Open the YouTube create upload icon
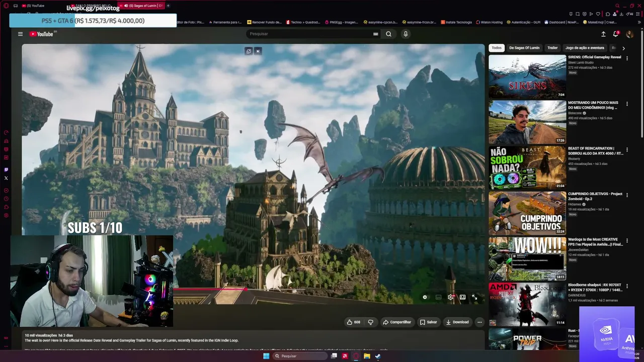Screen dimensions: 644x362 point(603,34)
